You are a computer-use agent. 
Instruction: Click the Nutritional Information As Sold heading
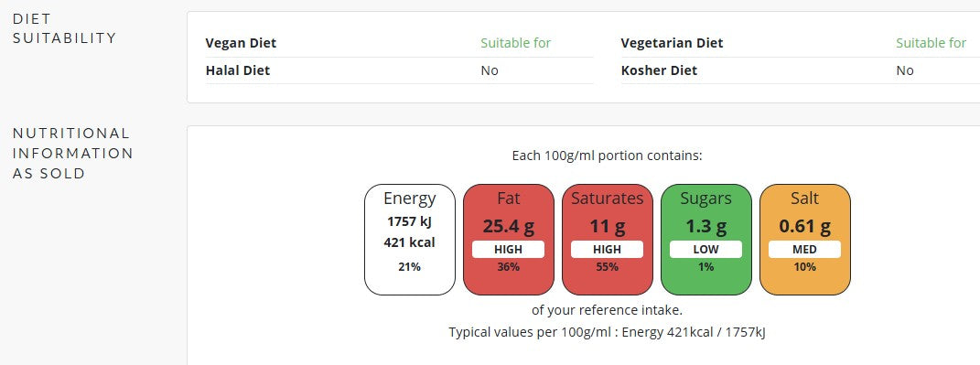coord(72,153)
